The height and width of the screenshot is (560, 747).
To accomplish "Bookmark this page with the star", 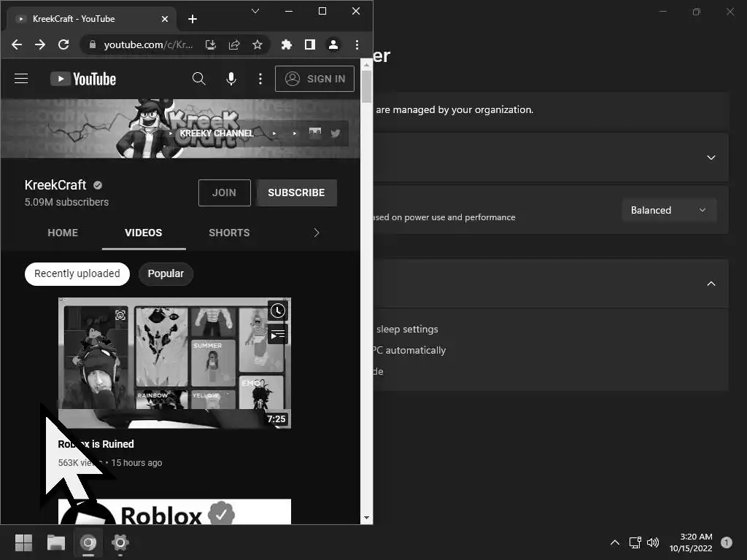I will (x=258, y=44).
